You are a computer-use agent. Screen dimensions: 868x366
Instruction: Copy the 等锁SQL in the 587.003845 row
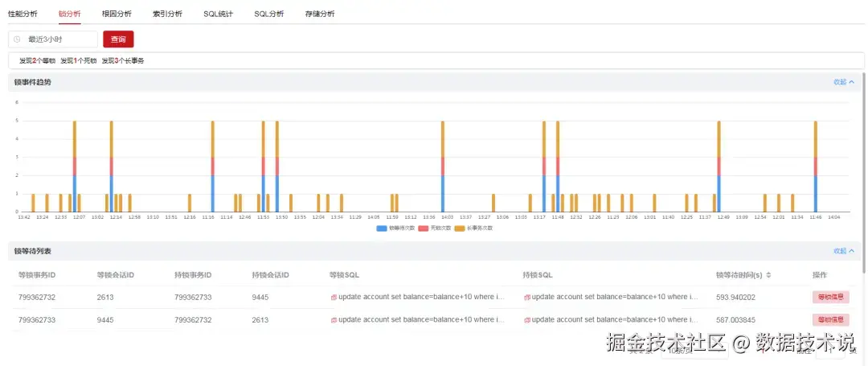[334, 320]
